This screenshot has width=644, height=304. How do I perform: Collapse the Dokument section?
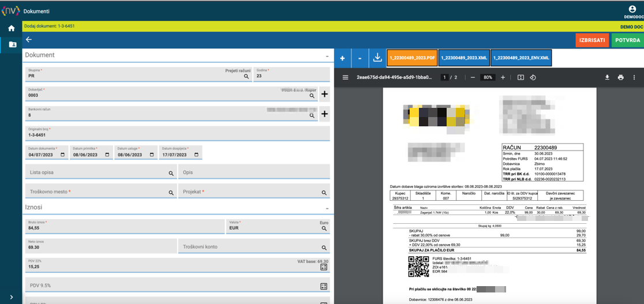(x=327, y=56)
